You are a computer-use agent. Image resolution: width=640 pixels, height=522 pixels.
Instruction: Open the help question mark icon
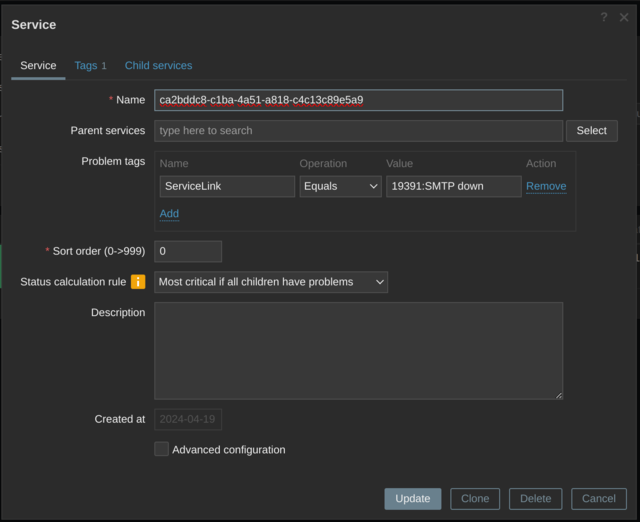(x=604, y=17)
